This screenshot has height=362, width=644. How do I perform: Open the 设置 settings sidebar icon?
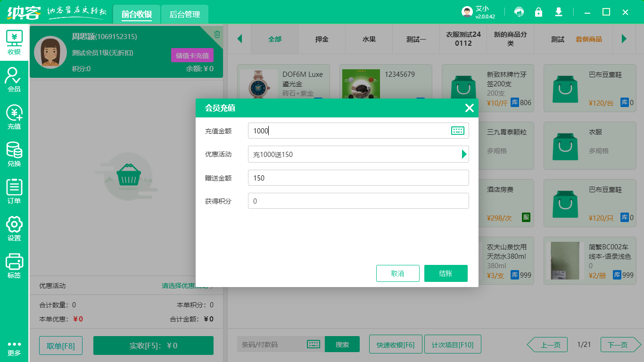pos(14,229)
